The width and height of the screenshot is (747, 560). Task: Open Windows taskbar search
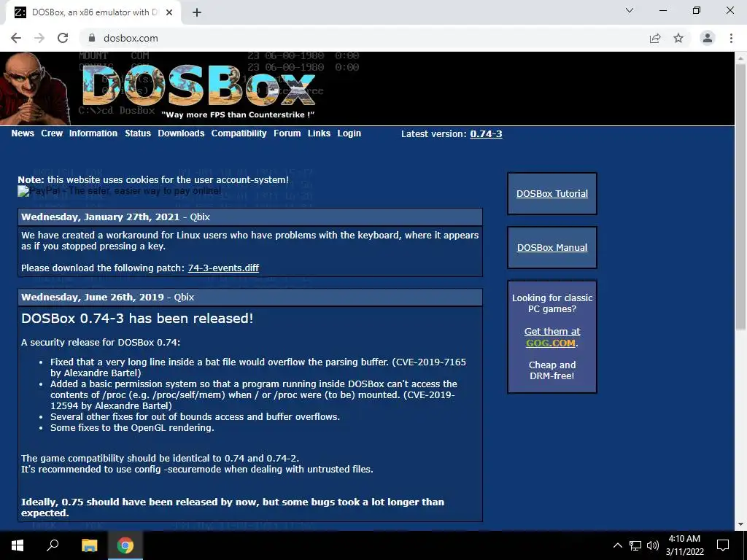(53, 545)
